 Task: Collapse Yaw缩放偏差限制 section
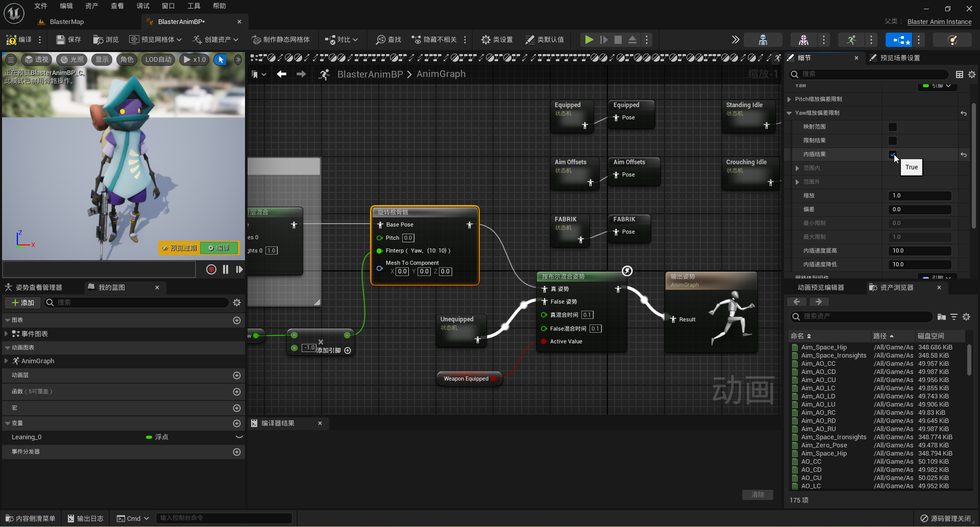pos(790,113)
